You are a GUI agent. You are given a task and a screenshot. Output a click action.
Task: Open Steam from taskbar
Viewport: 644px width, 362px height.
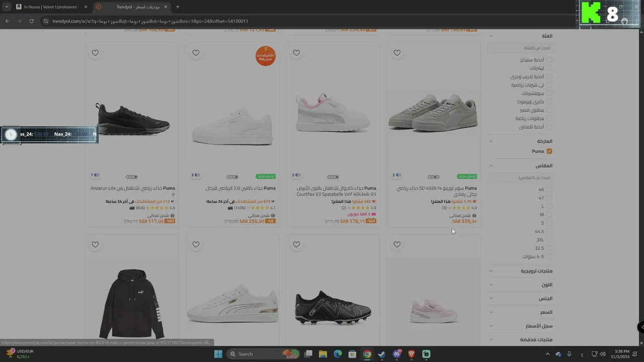click(382, 354)
